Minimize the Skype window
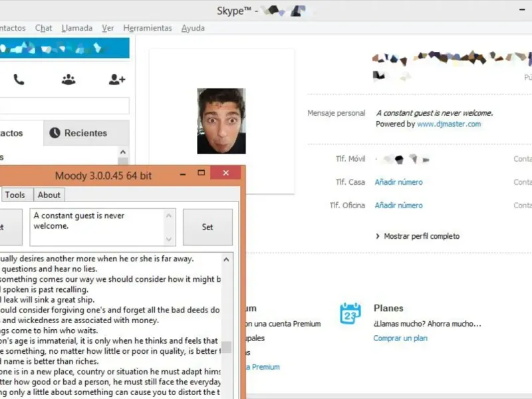Screen dimensions: 532x399 click(522, 10)
